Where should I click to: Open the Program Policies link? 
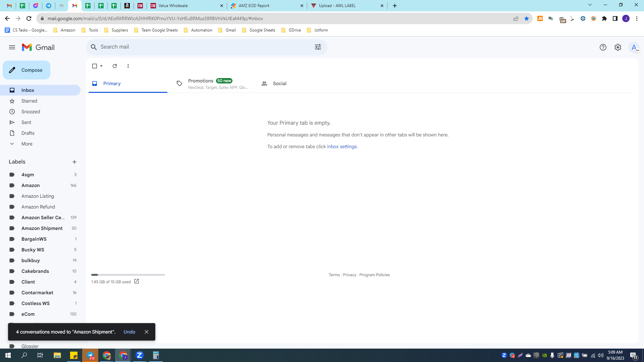point(375,275)
